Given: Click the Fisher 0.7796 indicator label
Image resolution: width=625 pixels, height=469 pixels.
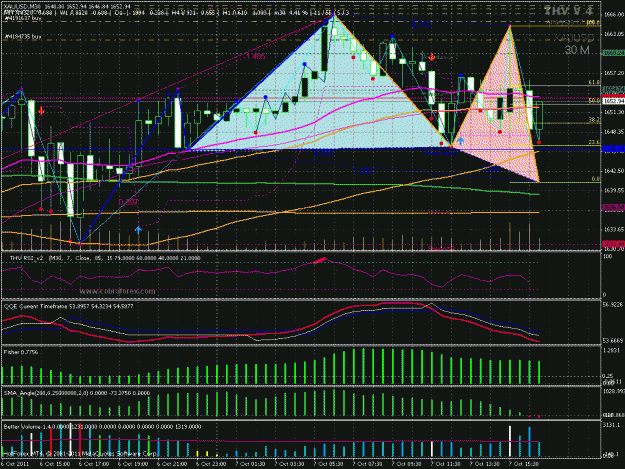Looking at the screenshot, I should coord(21,352).
